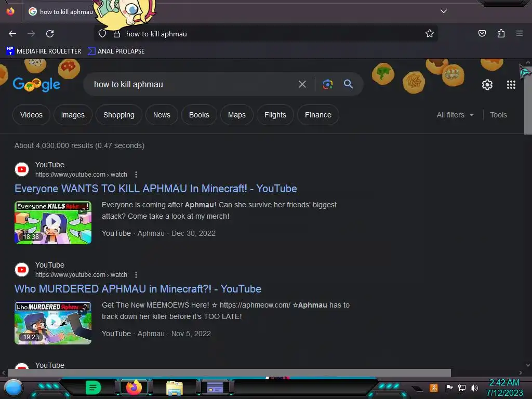Click the orange Java tray icon
This screenshot has height=399, width=532.
(434, 388)
